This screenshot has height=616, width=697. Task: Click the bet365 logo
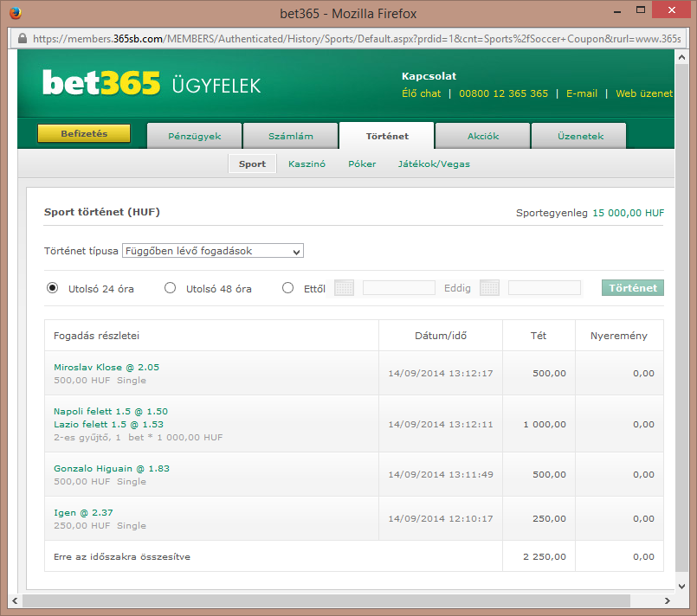click(101, 83)
